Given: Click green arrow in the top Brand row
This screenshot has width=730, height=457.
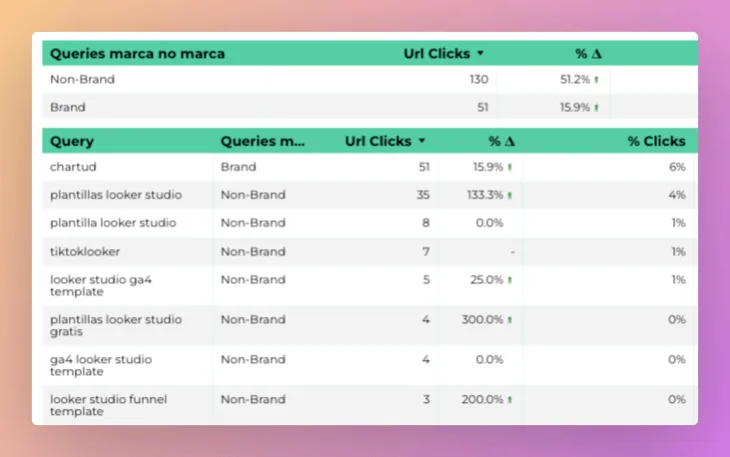Looking at the screenshot, I should (596, 107).
